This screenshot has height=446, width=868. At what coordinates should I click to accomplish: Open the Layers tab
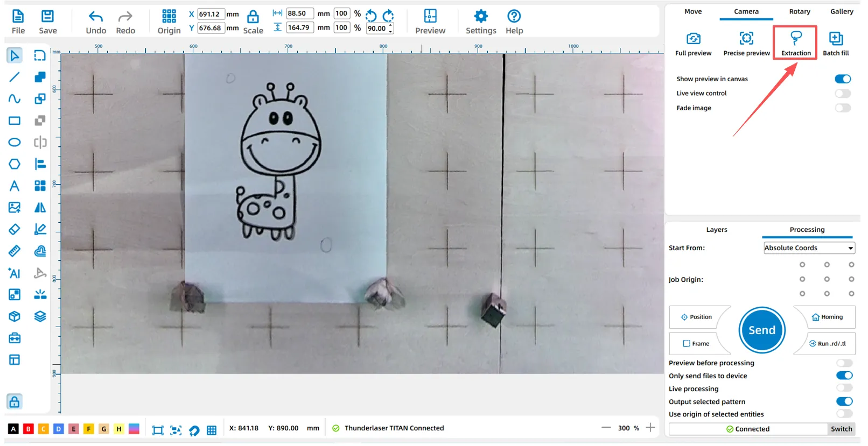(716, 230)
